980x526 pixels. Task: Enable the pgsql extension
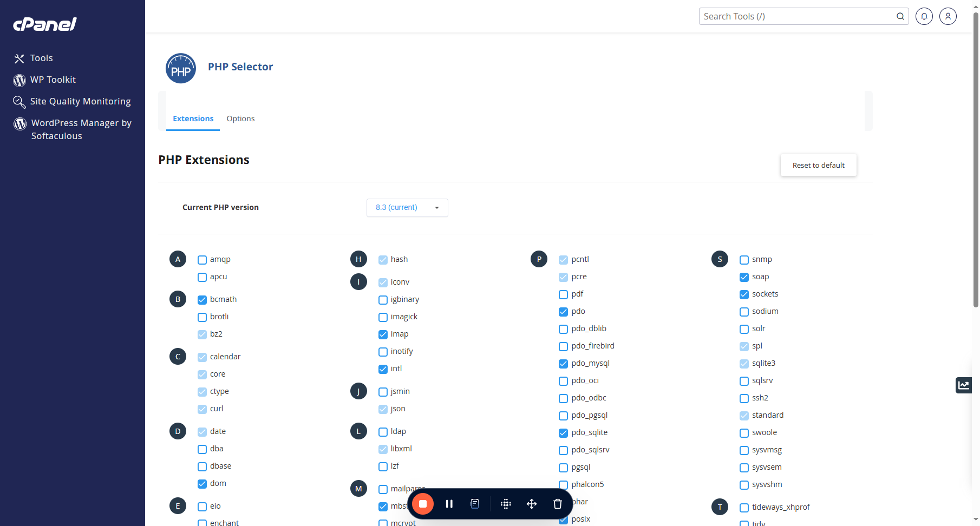click(x=563, y=468)
